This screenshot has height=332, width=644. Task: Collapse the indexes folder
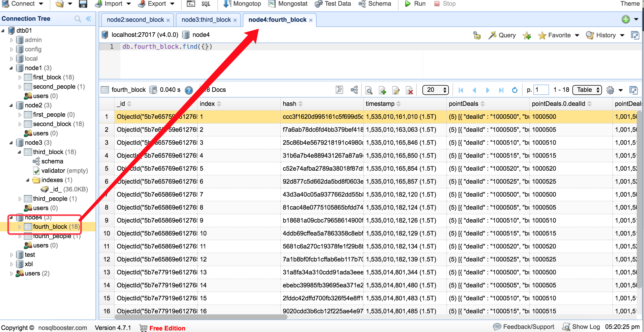pos(28,180)
